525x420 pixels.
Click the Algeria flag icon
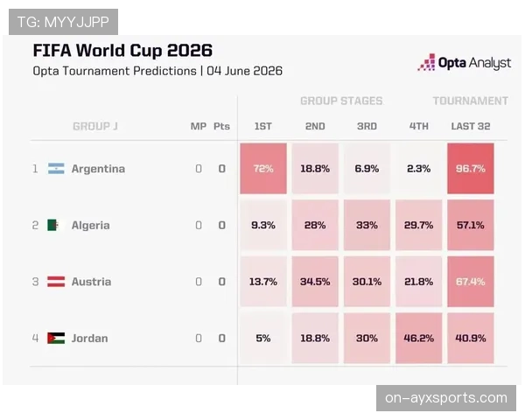56,225
